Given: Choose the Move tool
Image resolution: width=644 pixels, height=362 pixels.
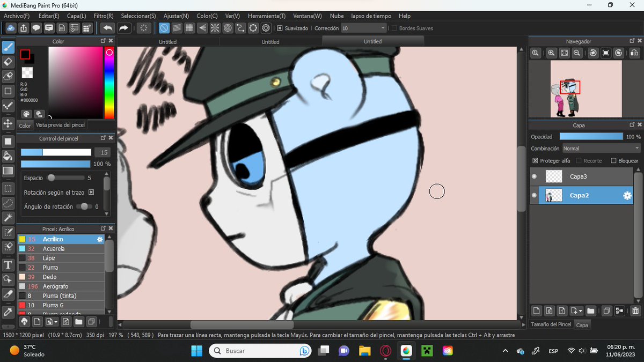Looking at the screenshot, I should [x=8, y=123].
